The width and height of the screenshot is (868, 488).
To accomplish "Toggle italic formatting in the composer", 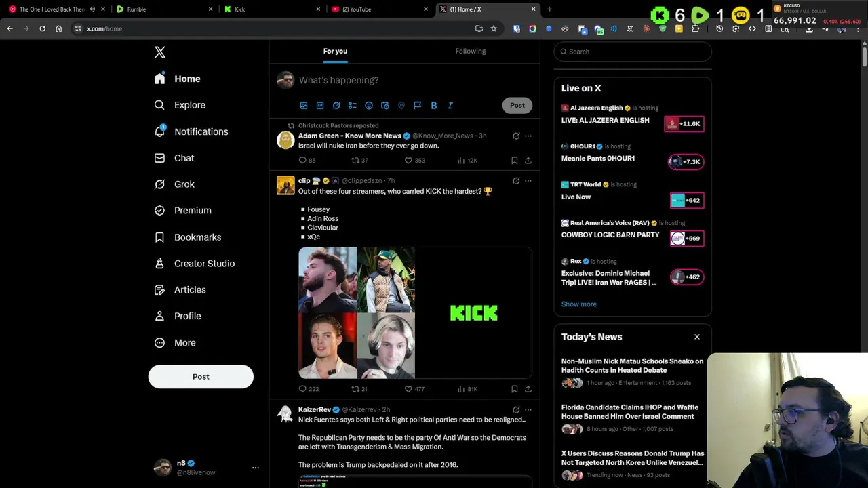I will click(x=450, y=106).
